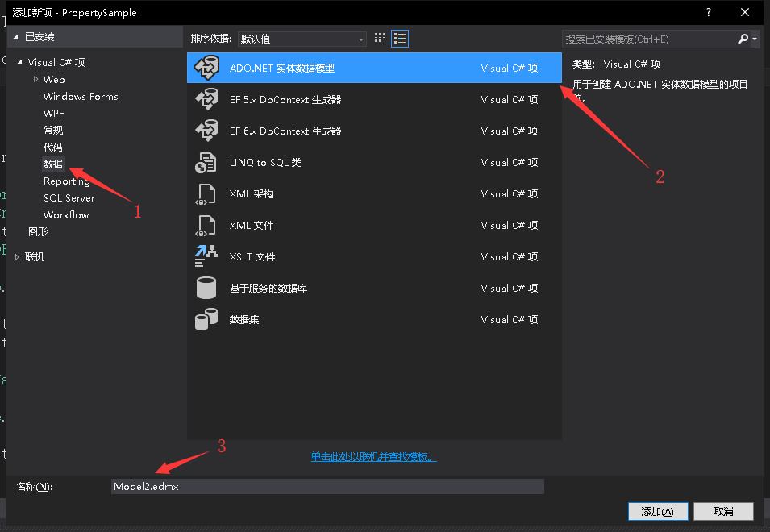Collapse the 已安装 section
The height and width of the screenshot is (532, 770).
15,37
